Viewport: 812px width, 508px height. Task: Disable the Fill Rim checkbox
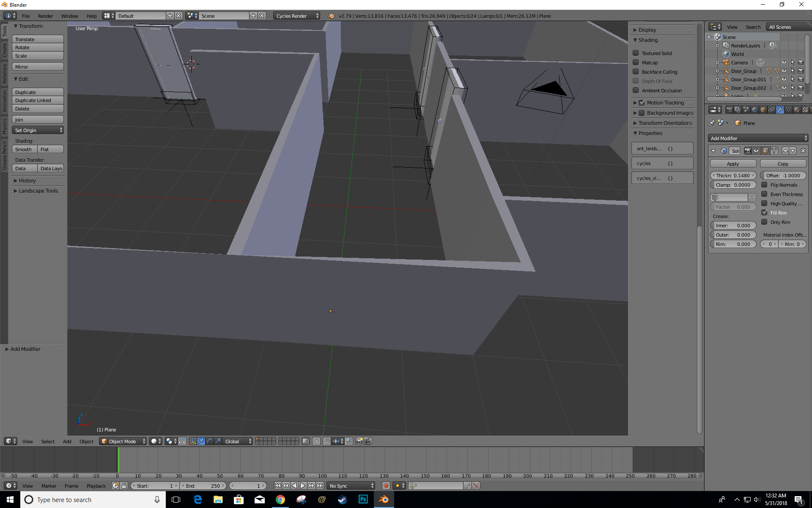(x=764, y=213)
